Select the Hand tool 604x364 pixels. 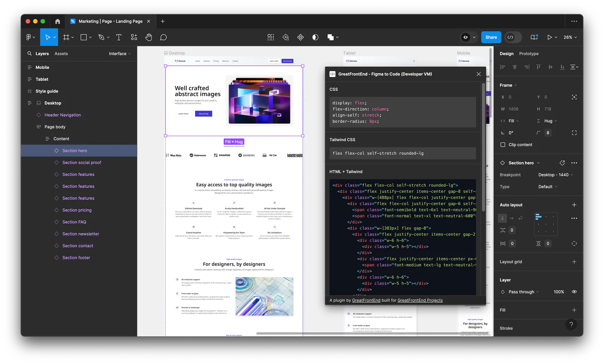[x=149, y=37]
